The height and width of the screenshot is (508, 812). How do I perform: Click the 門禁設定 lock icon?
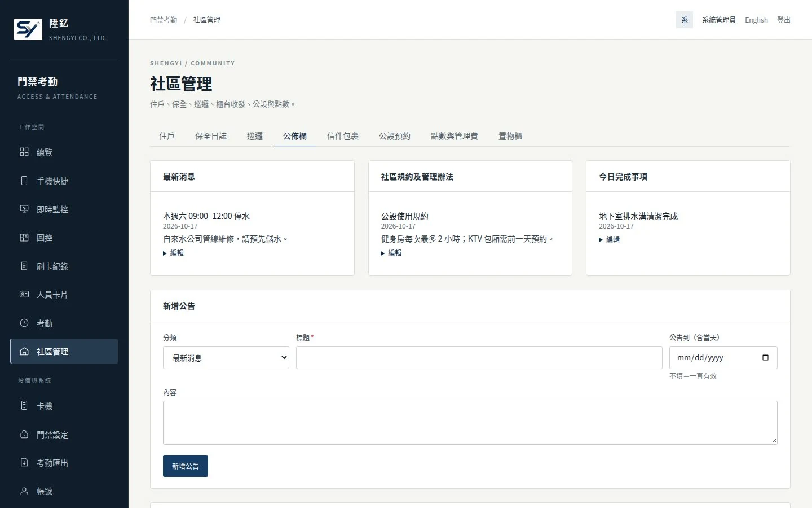[24, 434]
